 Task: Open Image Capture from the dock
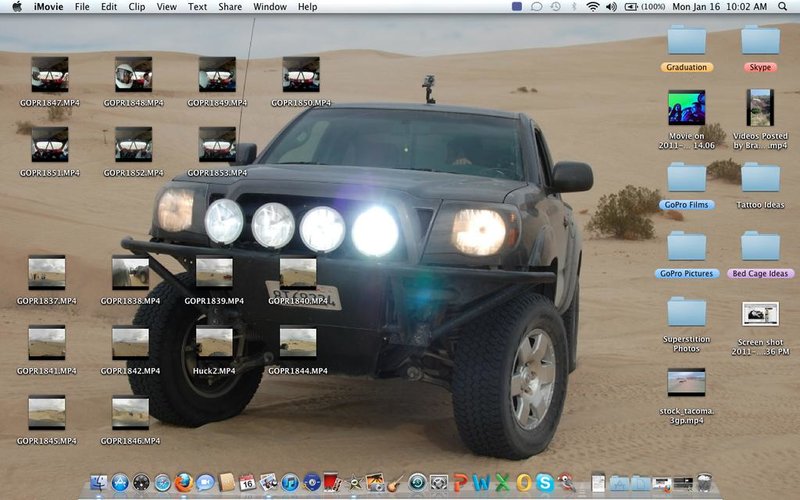click(x=375, y=482)
